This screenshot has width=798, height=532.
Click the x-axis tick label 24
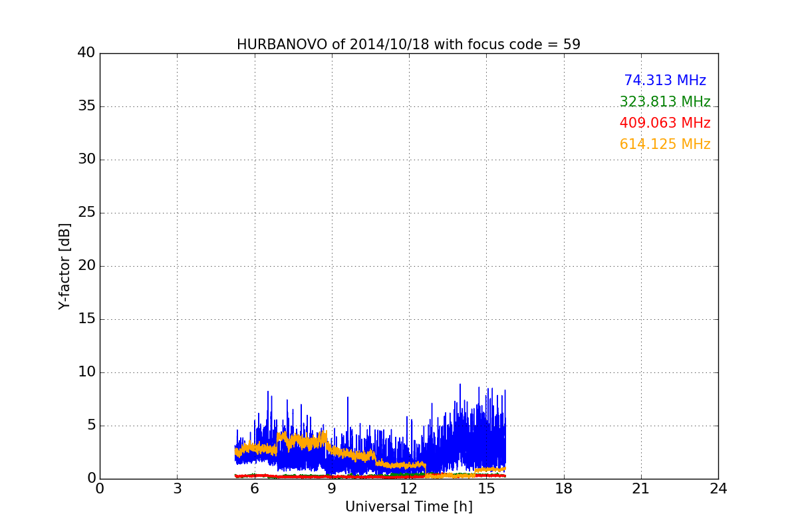pyautogui.click(x=718, y=488)
